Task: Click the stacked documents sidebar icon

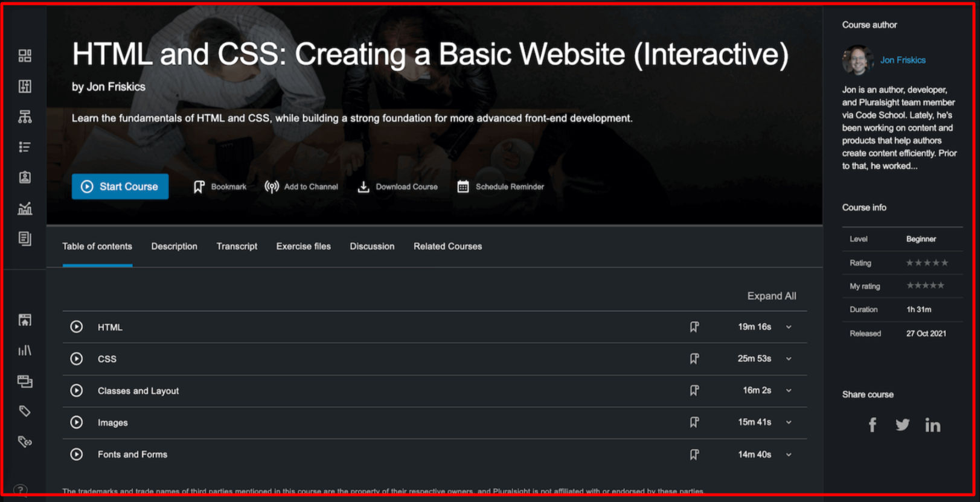Action: (25, 238)
